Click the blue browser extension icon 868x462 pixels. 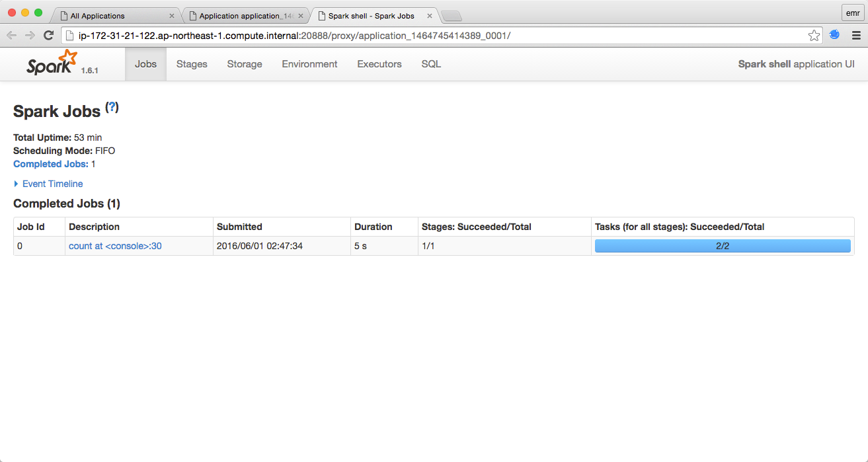point(834,34)
